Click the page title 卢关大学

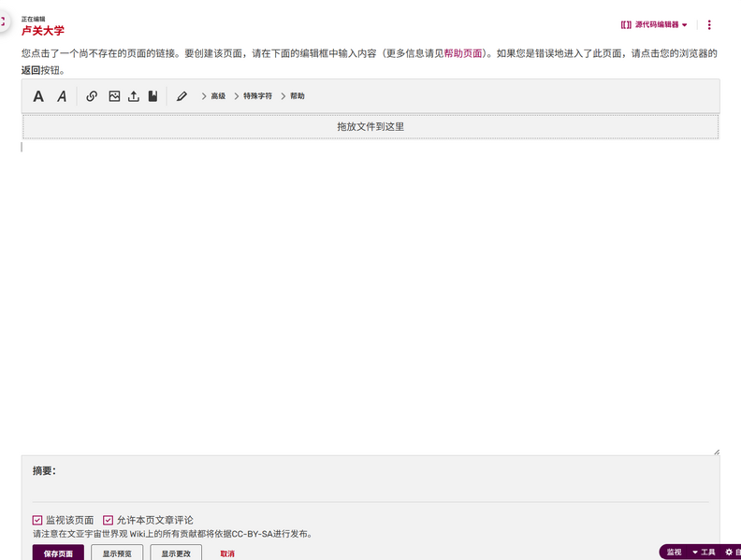(x=42, y=31)
